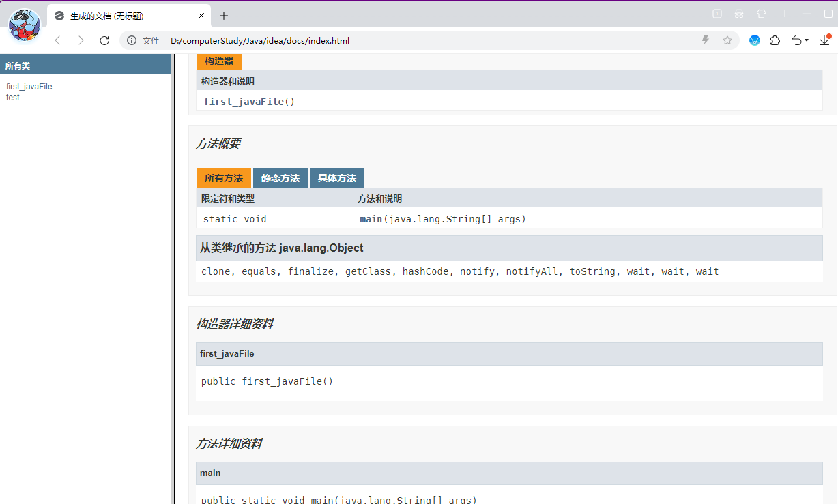
Task: Open the test class link in sidebar
Action: point(12,97)
